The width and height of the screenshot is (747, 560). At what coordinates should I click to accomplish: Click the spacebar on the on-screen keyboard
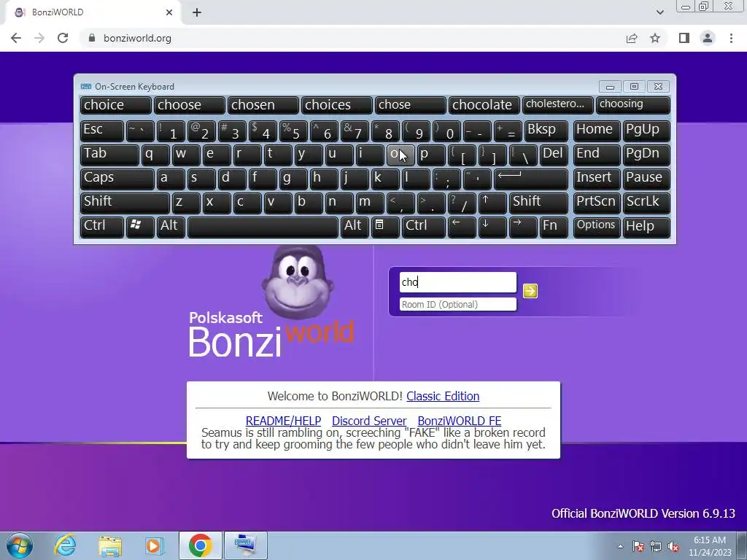coord(263,227)
